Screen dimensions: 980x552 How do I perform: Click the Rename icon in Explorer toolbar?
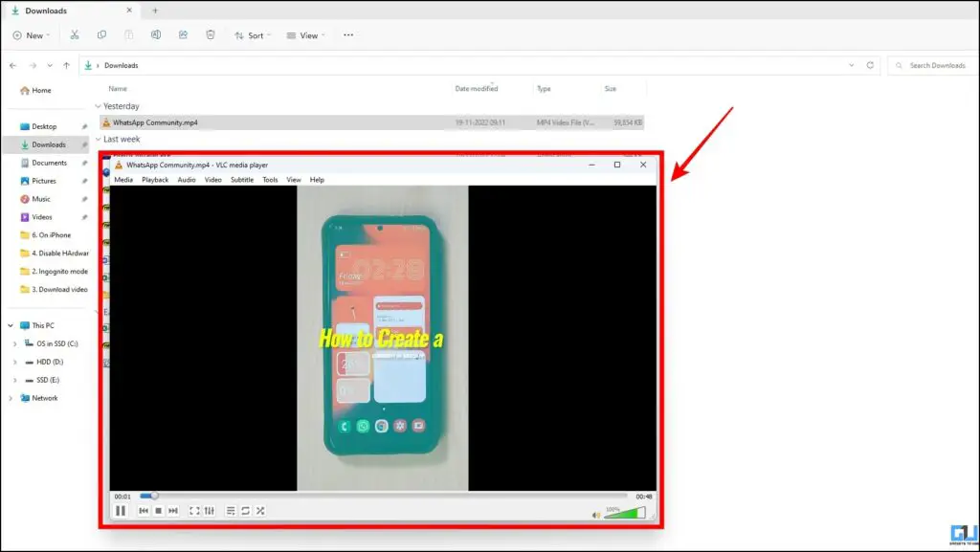click(x=156, y=35)
